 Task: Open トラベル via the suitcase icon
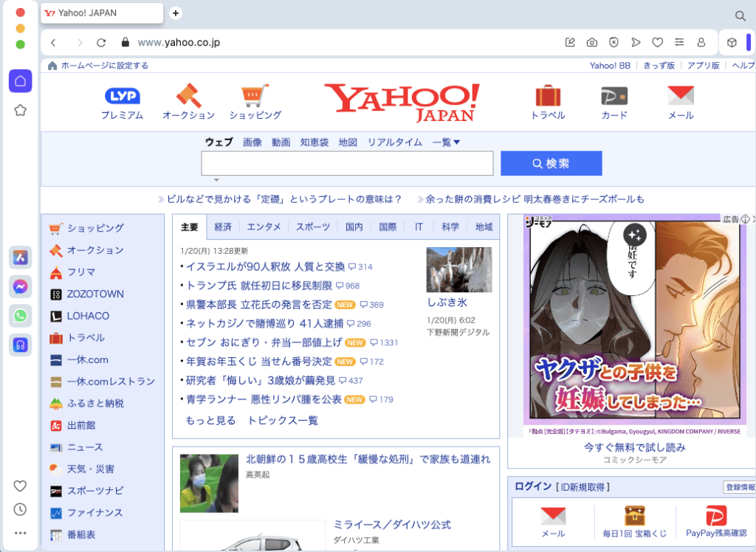[548, 94]
